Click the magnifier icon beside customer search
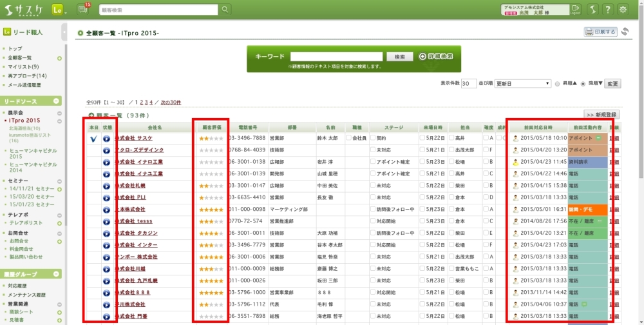The image size is (644, 325). pyautogui.click(x=225, y=10)
